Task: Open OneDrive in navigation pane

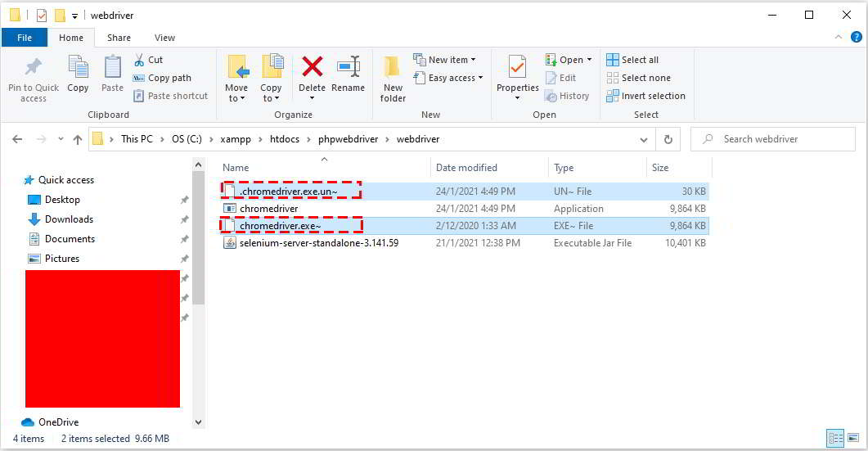Action: click(x=51, y=422)
